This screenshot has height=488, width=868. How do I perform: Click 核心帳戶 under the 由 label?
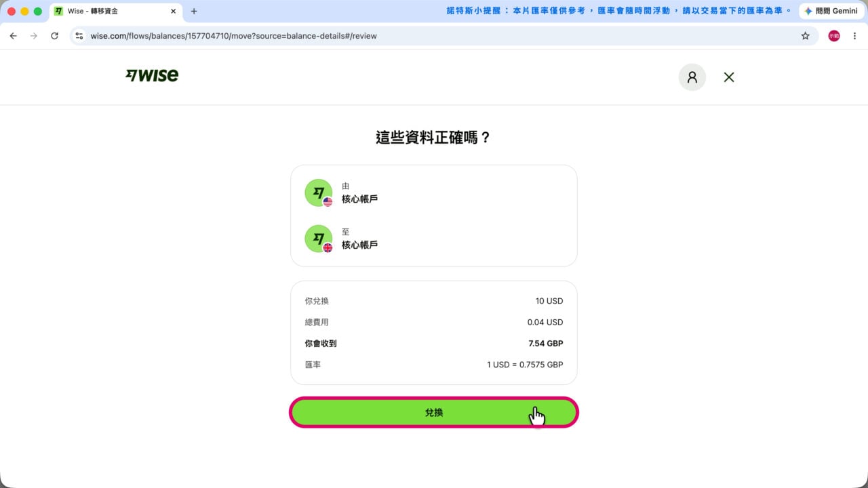pyautogui.click(x=359, y=199)
